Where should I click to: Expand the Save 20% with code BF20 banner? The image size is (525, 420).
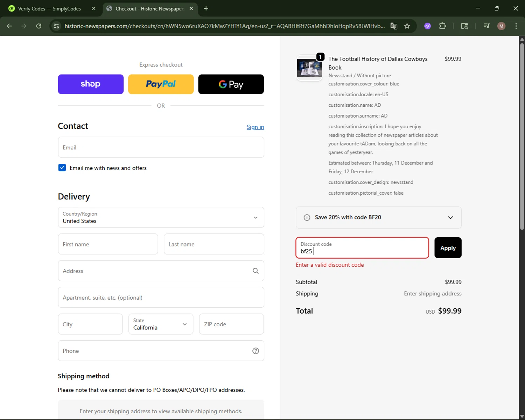(450, 217)
